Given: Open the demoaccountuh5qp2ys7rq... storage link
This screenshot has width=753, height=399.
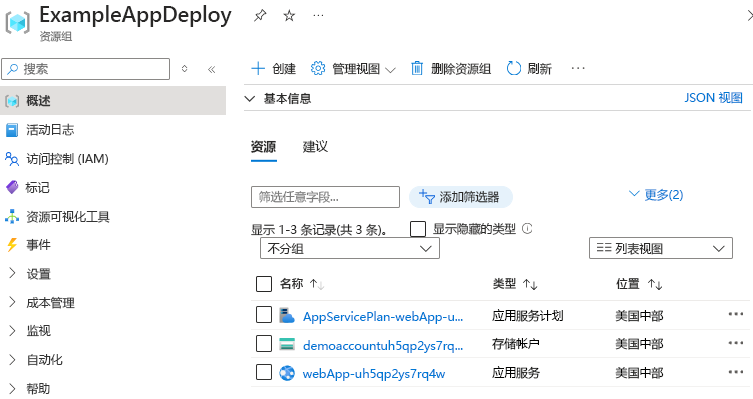Looking at the screenshot, I should pos(383,345).
